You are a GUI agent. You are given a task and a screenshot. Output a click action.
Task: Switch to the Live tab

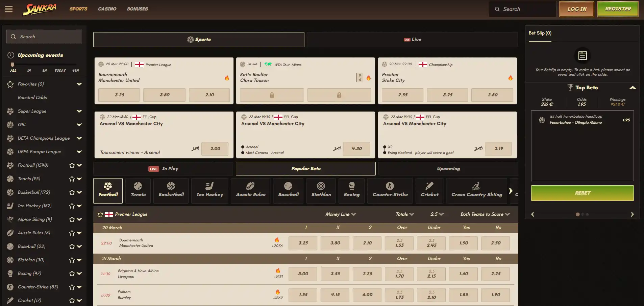[412, 40]
